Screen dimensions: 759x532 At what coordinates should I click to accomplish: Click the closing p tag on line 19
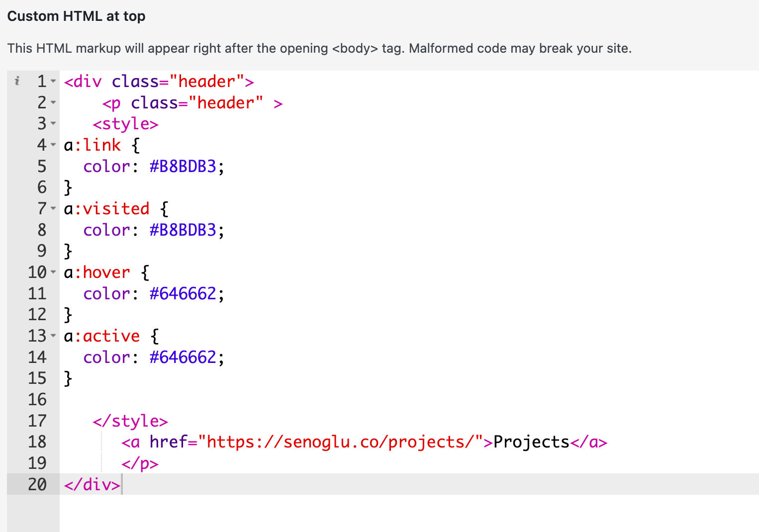click(140, 463)
